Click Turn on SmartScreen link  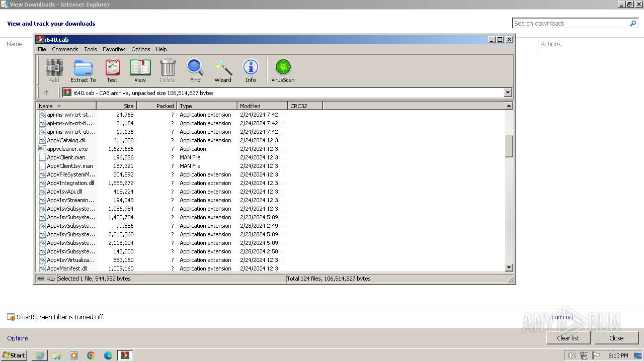click(561, 317)
